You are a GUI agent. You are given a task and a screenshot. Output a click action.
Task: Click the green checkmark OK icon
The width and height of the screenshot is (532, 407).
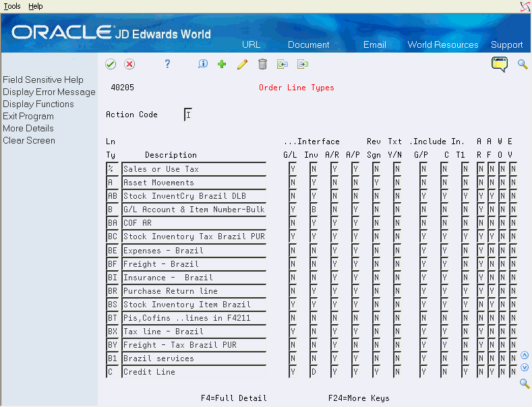(x=111, y=64)
